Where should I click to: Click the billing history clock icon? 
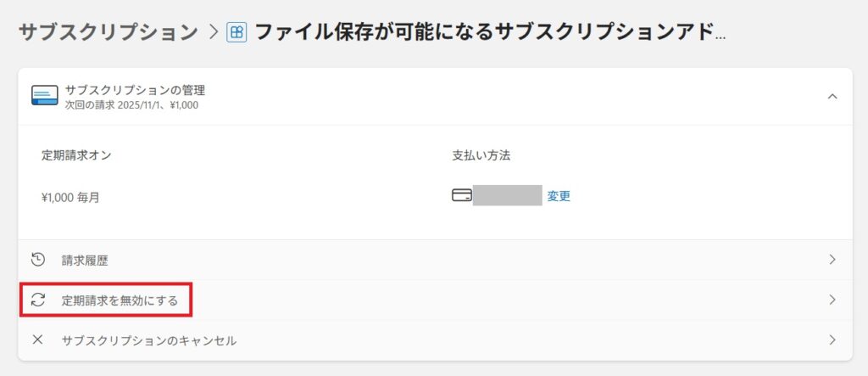coord(37,260)
